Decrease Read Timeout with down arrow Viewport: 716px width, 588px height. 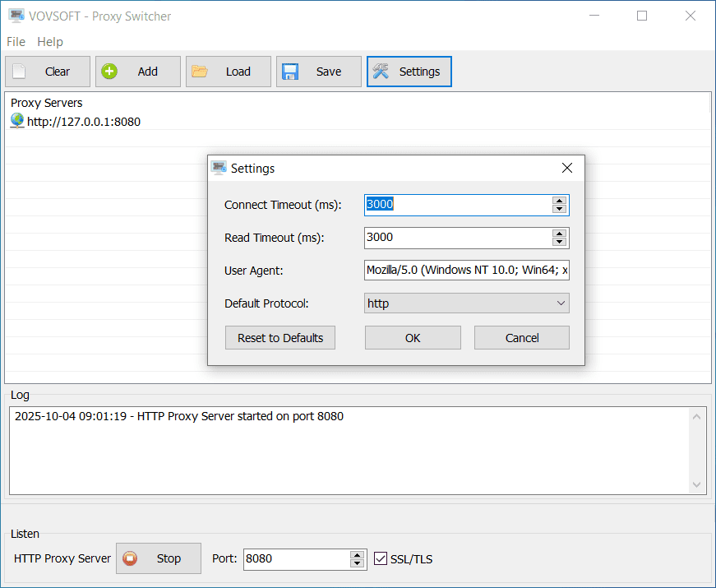[x=559, y=242]
